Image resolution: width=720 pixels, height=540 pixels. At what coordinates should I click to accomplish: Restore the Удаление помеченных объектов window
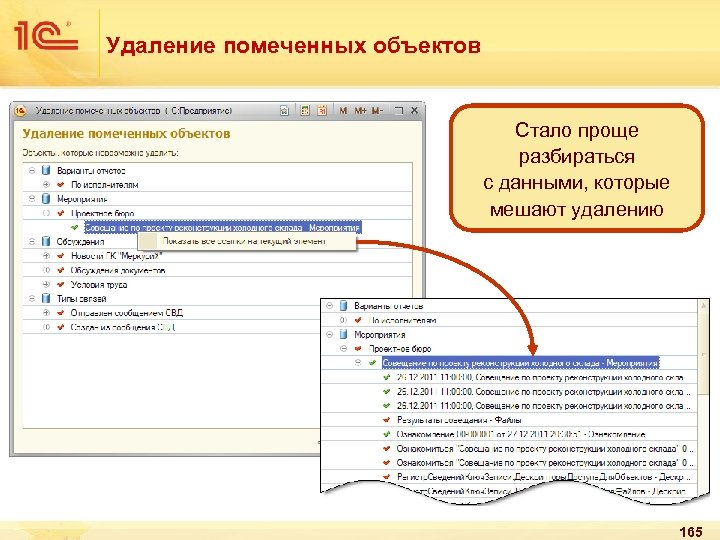pyautogui.click(x=399, y=111)
